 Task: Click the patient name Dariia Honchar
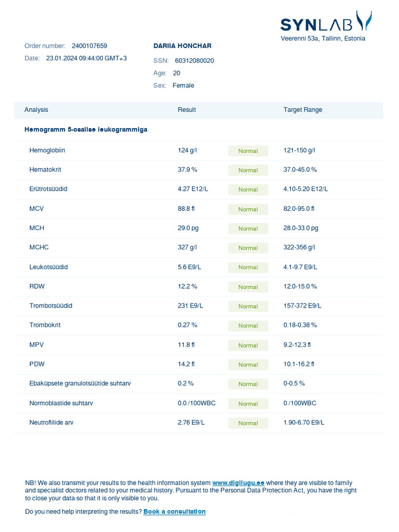182,46
